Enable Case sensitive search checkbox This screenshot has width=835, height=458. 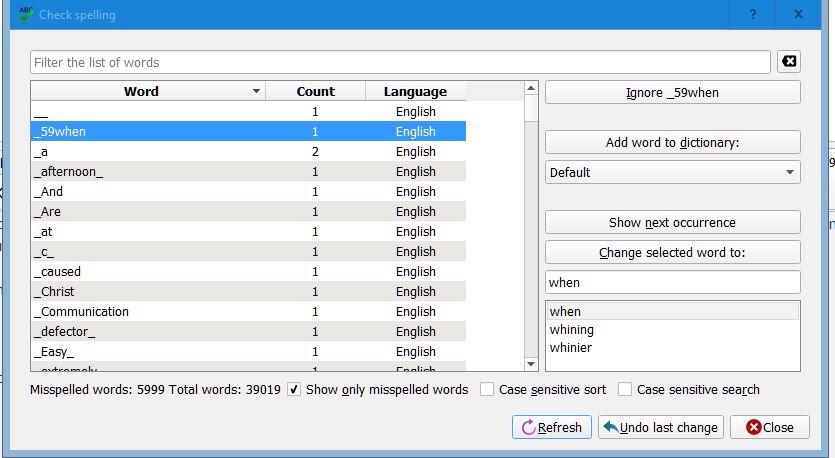coord(625,389)
